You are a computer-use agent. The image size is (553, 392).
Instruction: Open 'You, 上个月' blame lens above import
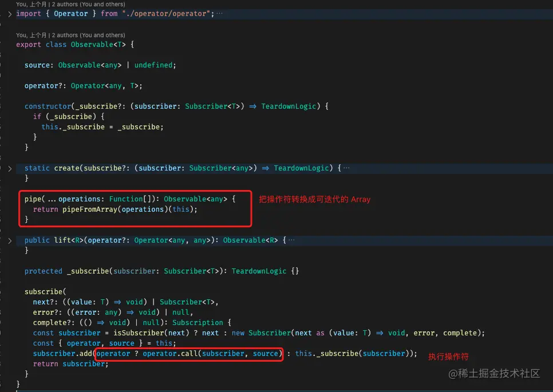[31, 4]
